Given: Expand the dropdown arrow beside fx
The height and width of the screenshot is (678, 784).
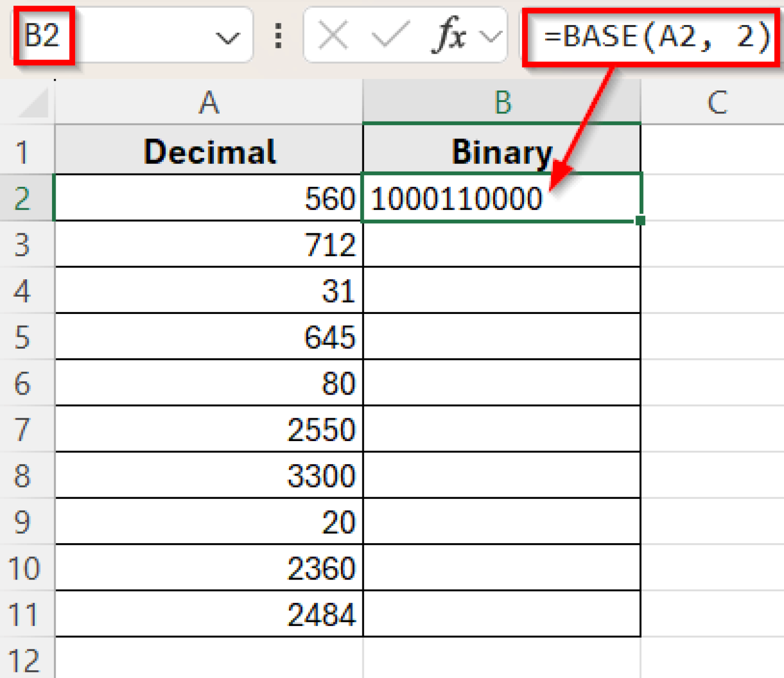Looking at the screenshot, I should pos(491,36).
